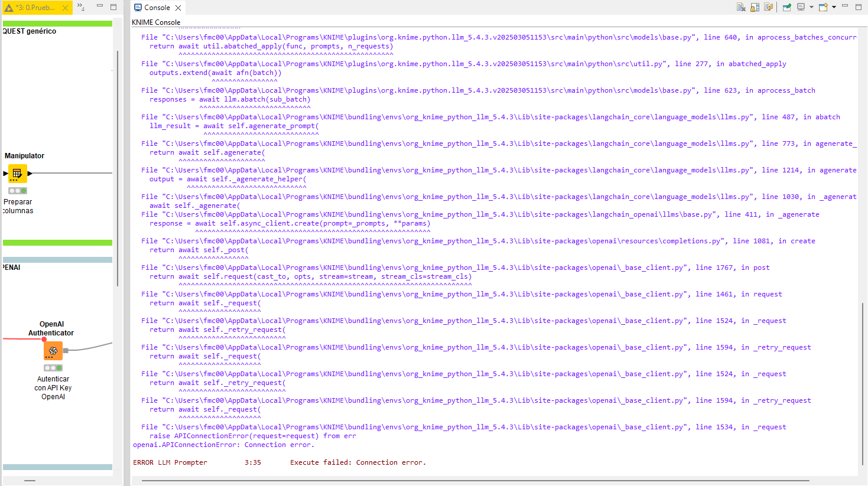Click the 'QUEST genérico' annotation title
868x486 pixels.
(x=30, y=31)
